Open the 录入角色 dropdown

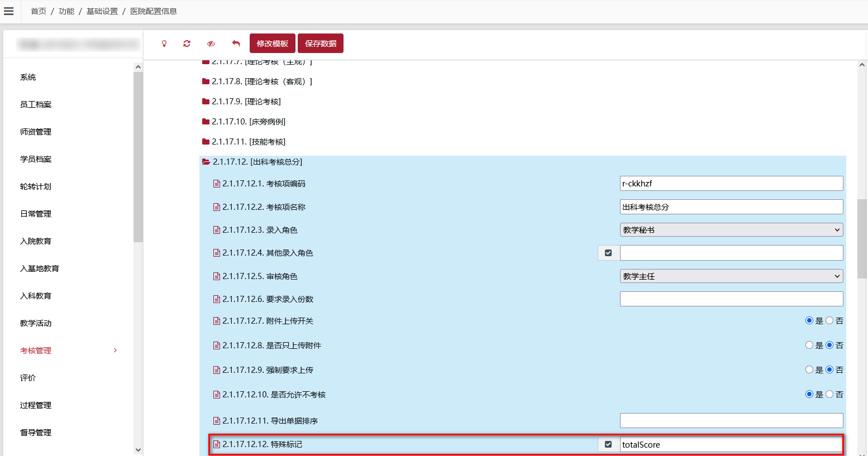pos(731,230)
